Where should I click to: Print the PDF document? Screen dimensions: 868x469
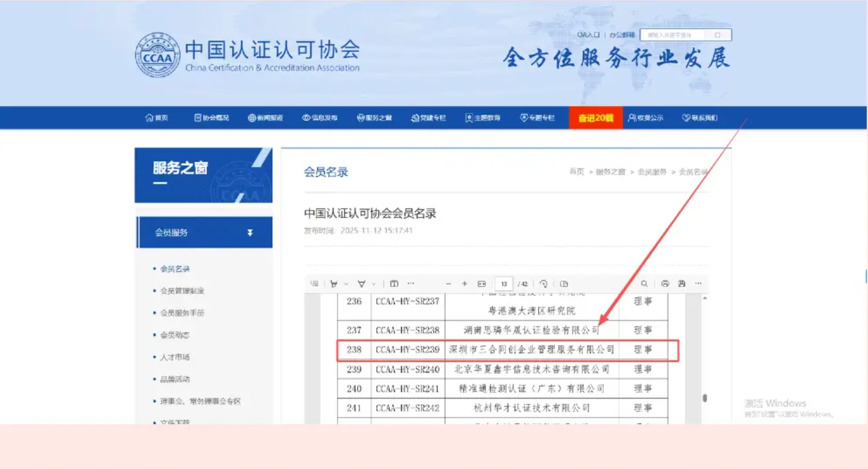coord(665,284)
